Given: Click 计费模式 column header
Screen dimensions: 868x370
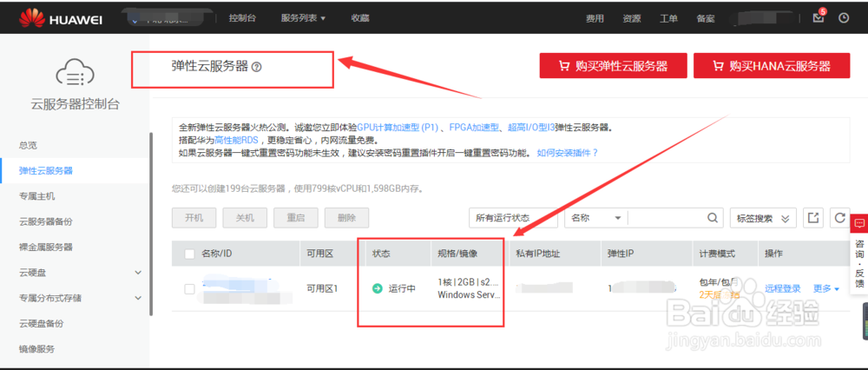Looking at the screenshot, I should (717, 254).
